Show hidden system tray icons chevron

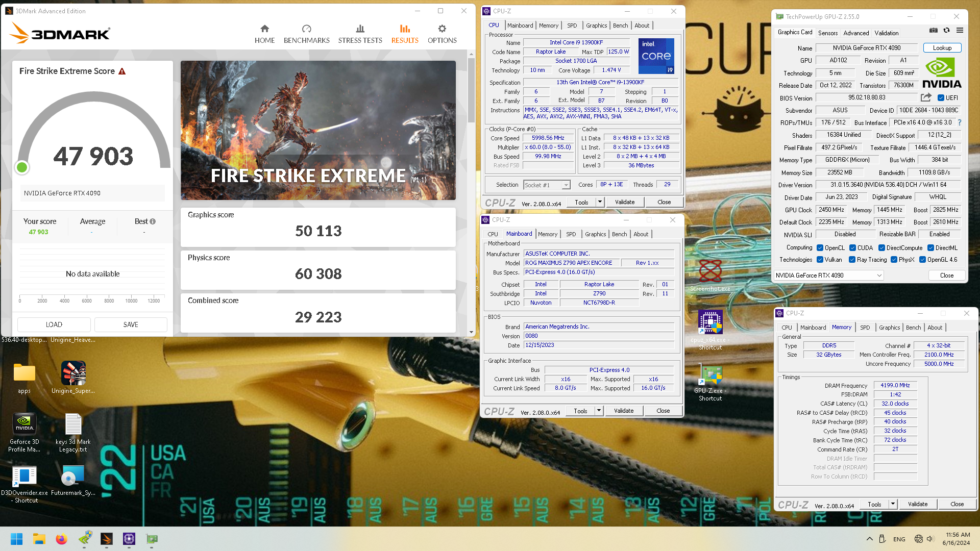[x=869, y=539]
